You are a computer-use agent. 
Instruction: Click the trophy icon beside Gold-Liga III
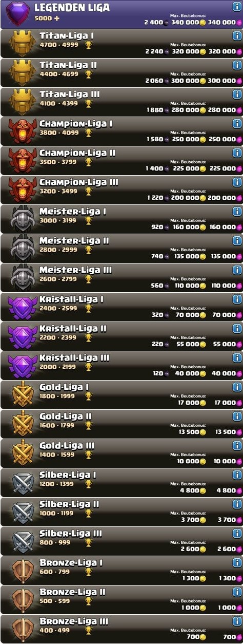coord(89,455)
